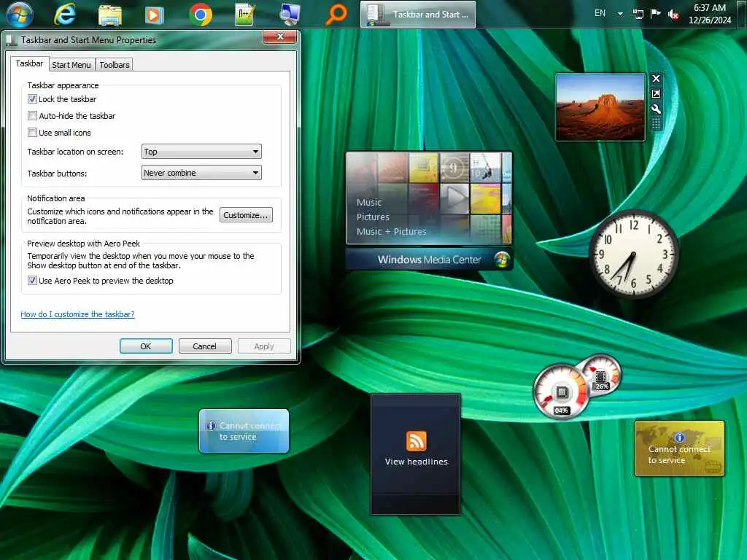
Task: Open Windows Explorer folder icon in the taskbar
Action: point(110,15)
